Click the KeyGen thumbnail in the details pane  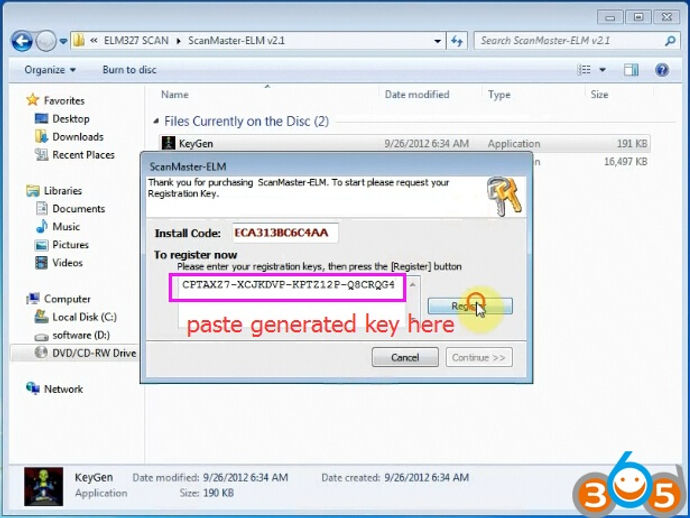43,486
